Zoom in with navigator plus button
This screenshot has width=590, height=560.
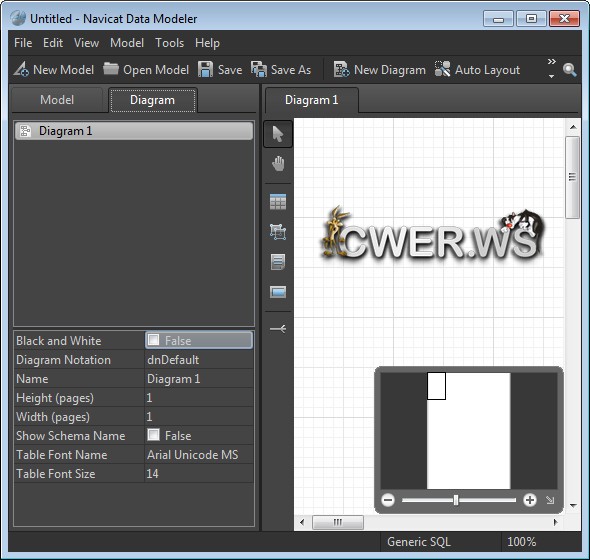[x=530, y=500]
